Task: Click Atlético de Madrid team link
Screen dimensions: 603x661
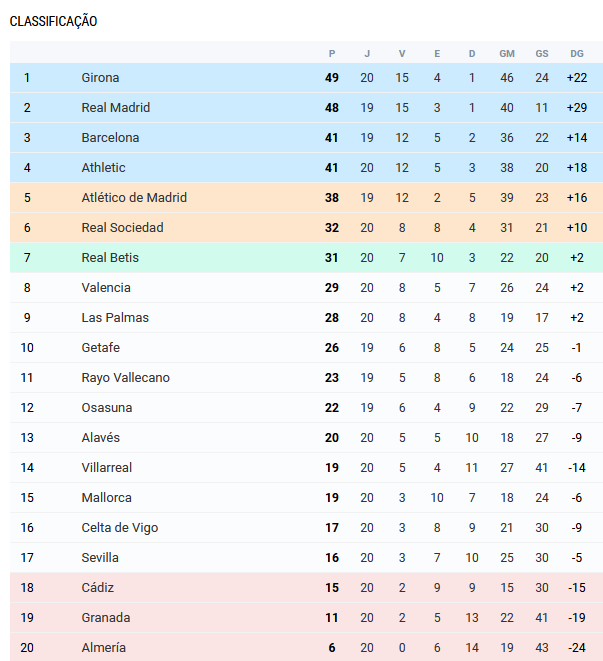Action: 134,198
